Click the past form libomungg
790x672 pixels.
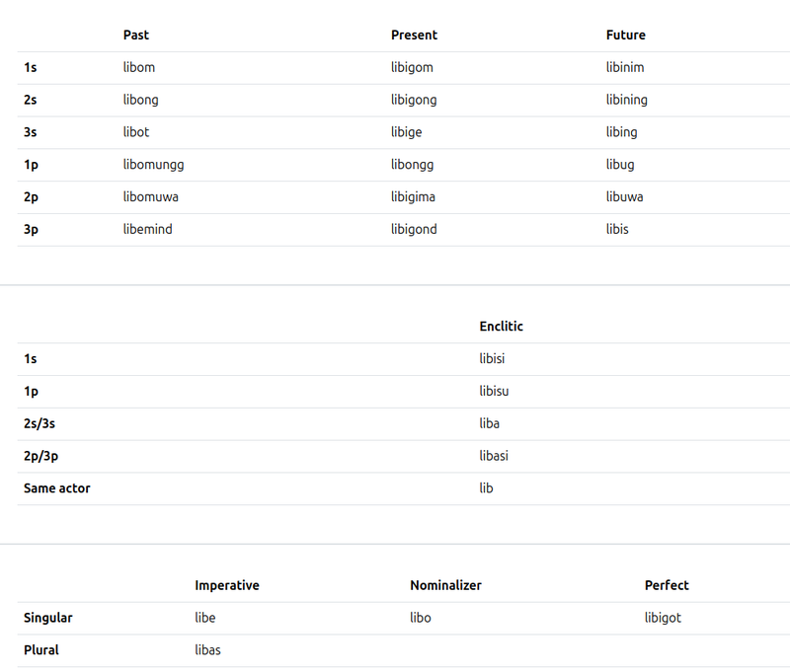[x=153, y=165]
